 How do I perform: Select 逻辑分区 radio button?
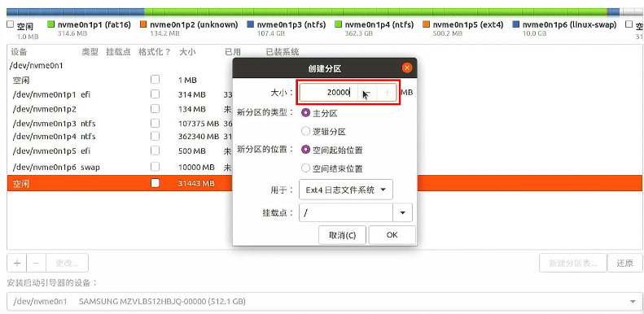pyautogui.click(x=305, y=131)
